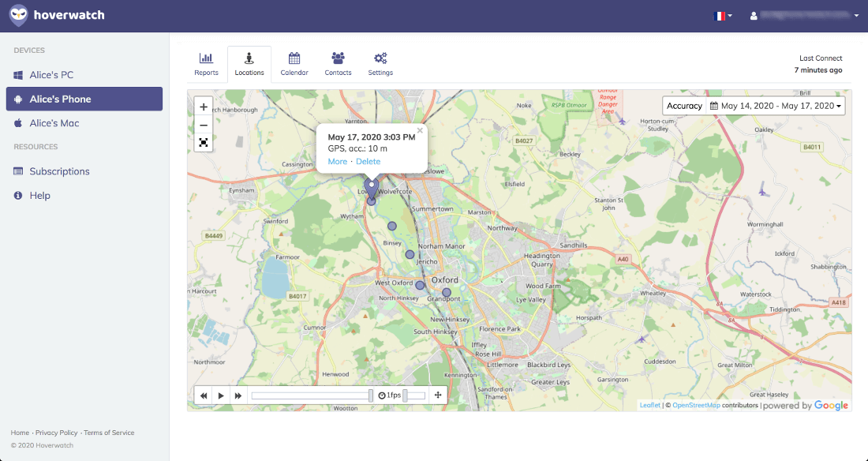Close the location popup
This screenshot has height=461, width=868.
(420, 131)
